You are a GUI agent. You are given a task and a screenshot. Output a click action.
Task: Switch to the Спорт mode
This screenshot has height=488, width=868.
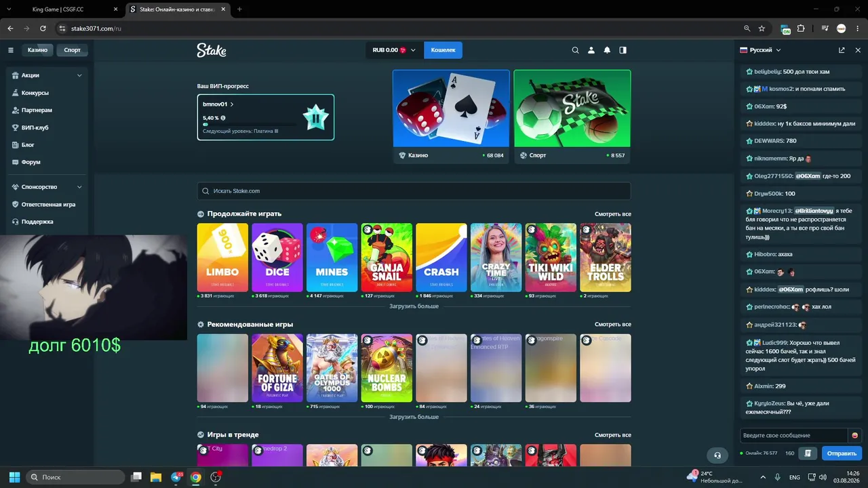(x=73, y=50)
